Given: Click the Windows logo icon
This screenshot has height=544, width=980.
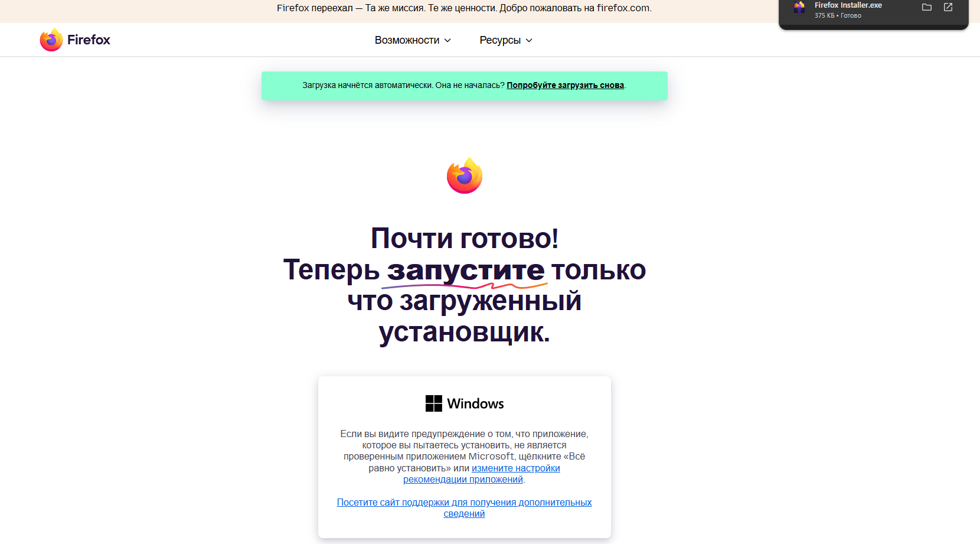Looking at the screenshot, I should pyautogui.click(x=434, y=403).
